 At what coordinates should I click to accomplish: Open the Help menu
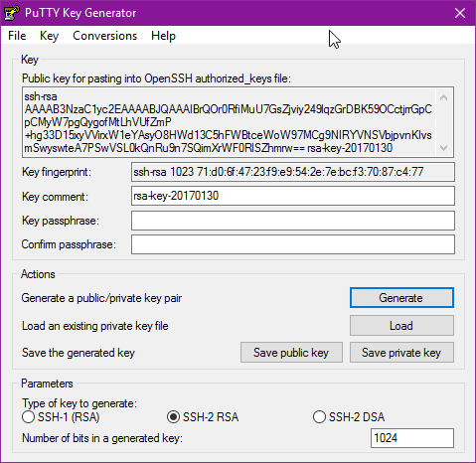(163, 36)
